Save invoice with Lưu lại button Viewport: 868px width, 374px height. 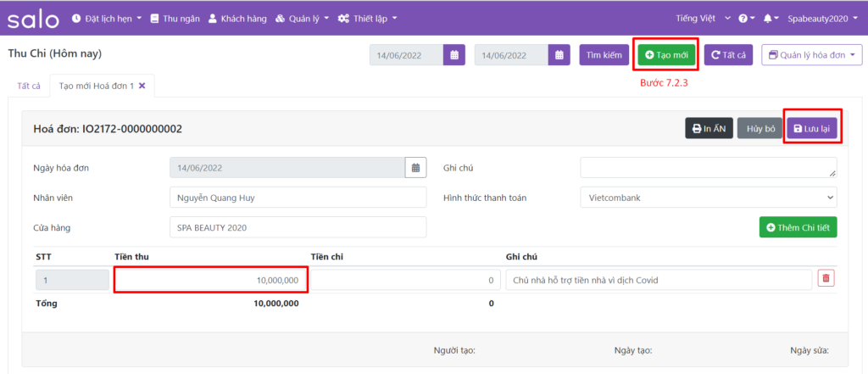[811, 128]
